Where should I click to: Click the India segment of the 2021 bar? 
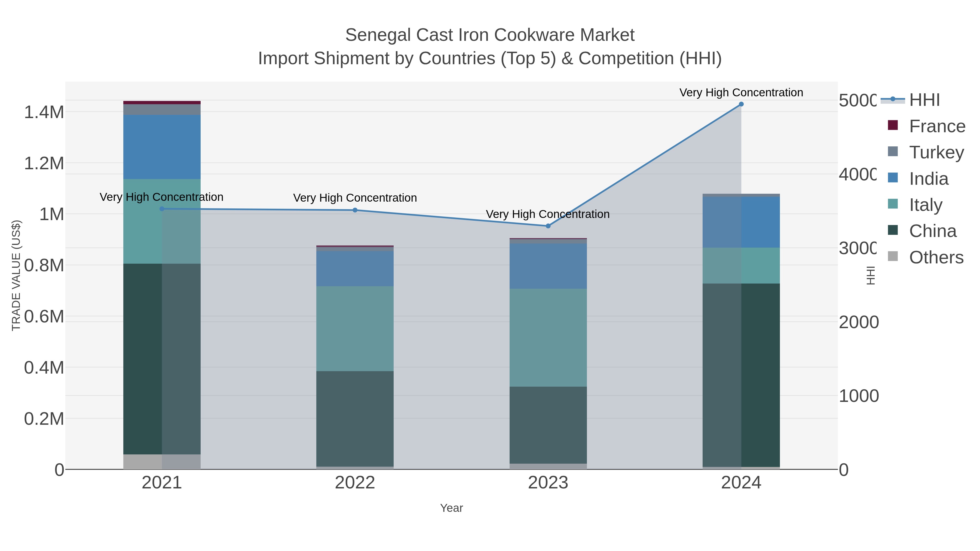pyautogui.click(x=162, y=147)
